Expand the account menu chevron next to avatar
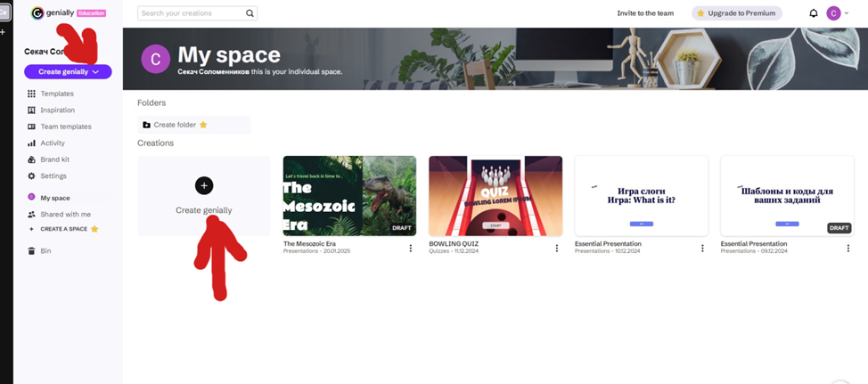Viewport: 868px width, 384px height. pos(847,13)
